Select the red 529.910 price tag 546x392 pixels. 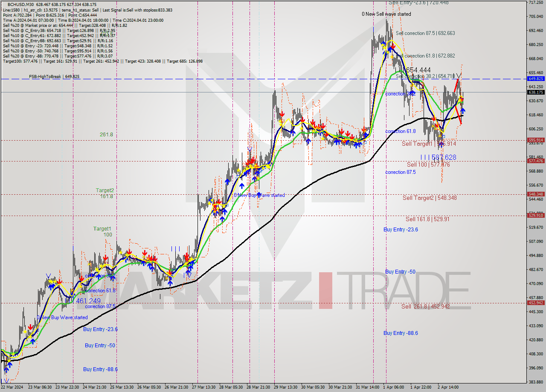[536, 216]
